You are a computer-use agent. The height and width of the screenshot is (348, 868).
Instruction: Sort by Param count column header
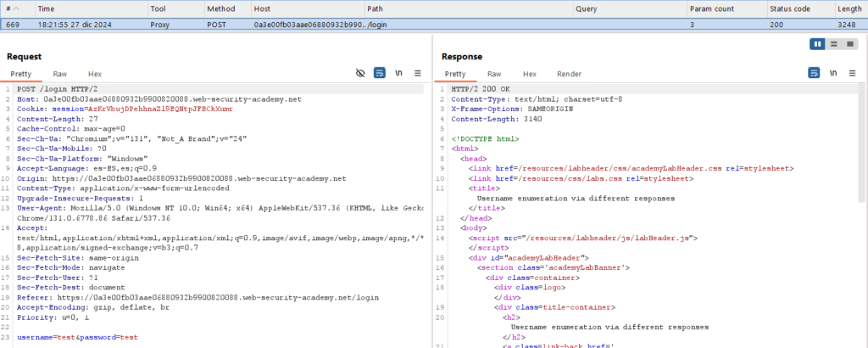[726, 8]
